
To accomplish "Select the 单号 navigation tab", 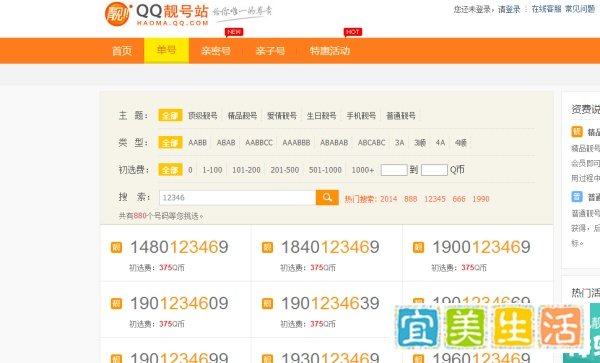I will coord(166,50).
